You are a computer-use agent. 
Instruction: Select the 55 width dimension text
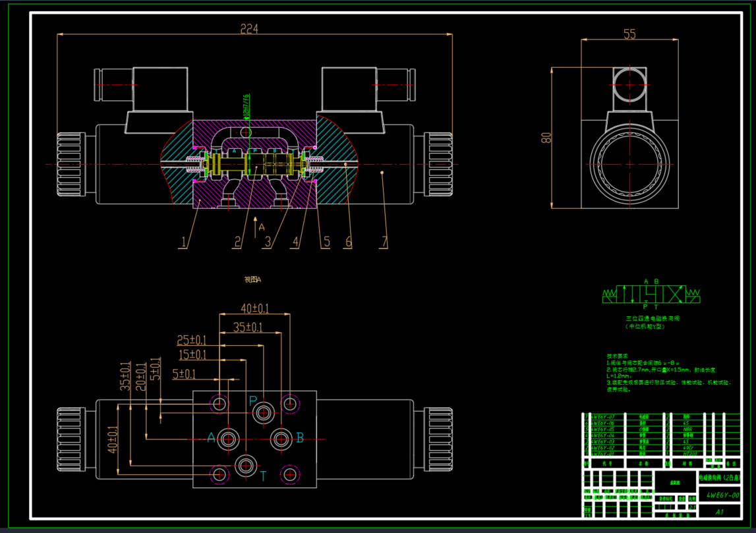tap(629, 34)
